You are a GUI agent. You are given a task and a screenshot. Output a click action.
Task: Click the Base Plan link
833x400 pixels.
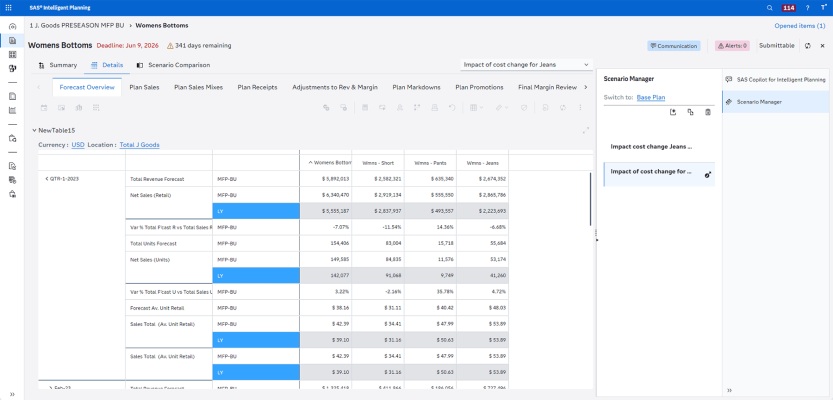(651, 97)
